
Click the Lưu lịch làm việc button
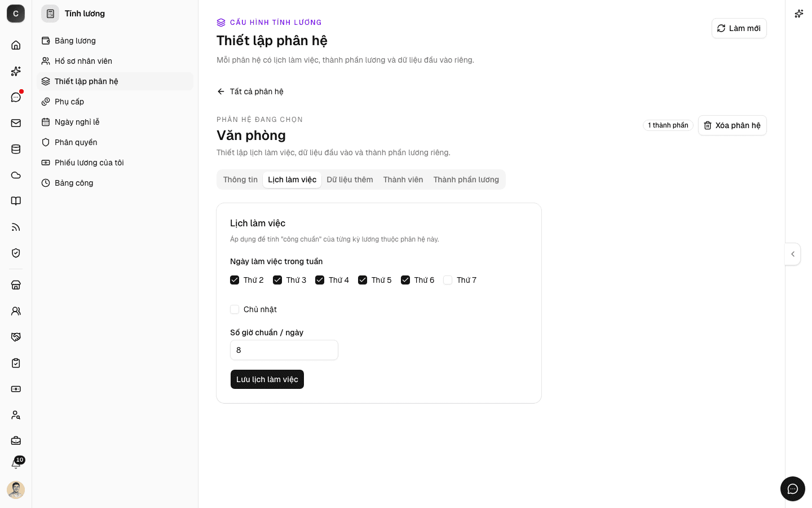click(267, 379)
